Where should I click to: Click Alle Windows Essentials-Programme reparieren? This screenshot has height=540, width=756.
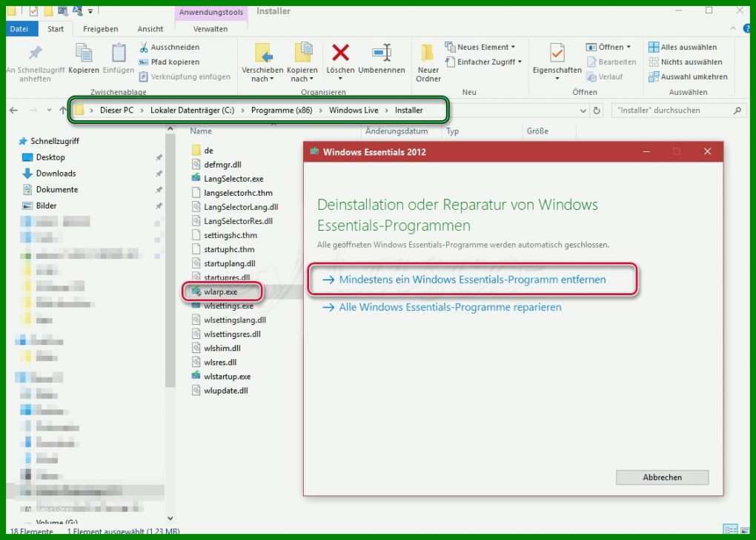point(442,307)
